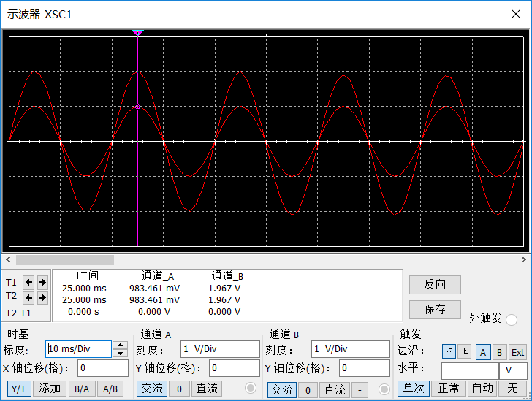Click the channel A 刻度 scale field
The width and height of the screenshot is (532, 401).
tap(220, 349)
